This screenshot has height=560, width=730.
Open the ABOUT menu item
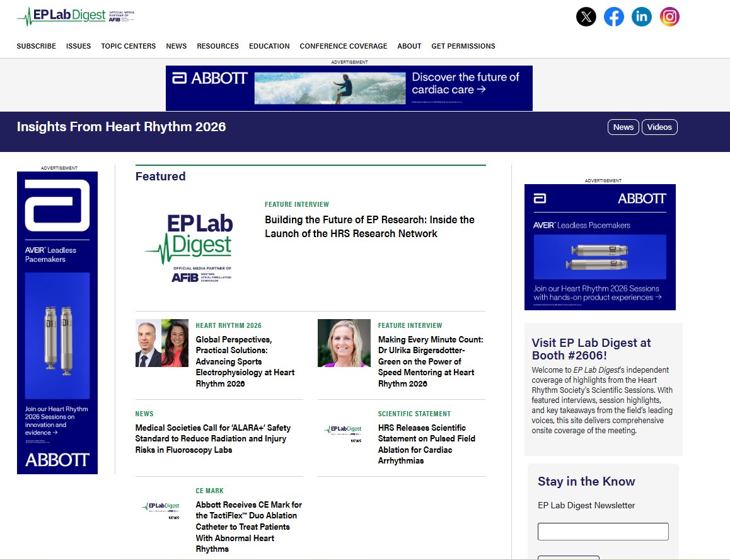click(409, 46)
